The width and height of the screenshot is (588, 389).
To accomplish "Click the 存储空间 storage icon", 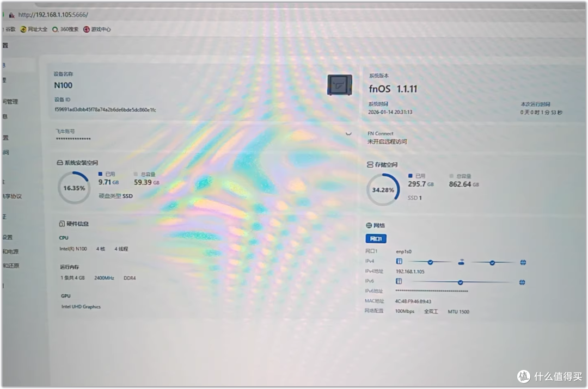I will [370, 164].
